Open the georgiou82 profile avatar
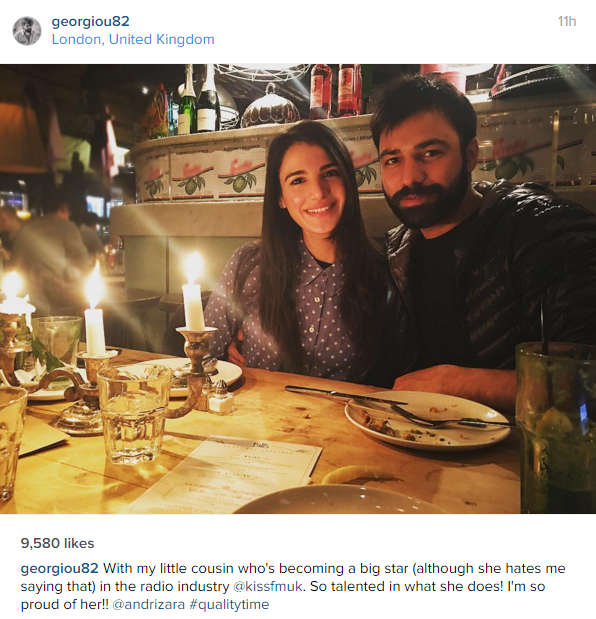 point(27,30)
